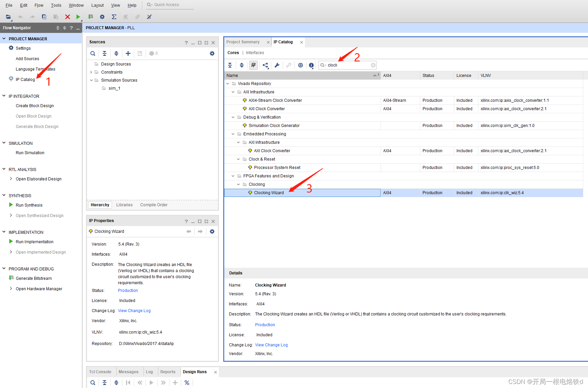Image resolution: width=588 pixels, height=388 pixels.
Task: Open the Sources panel settings gear
Action: click(212, 53)
